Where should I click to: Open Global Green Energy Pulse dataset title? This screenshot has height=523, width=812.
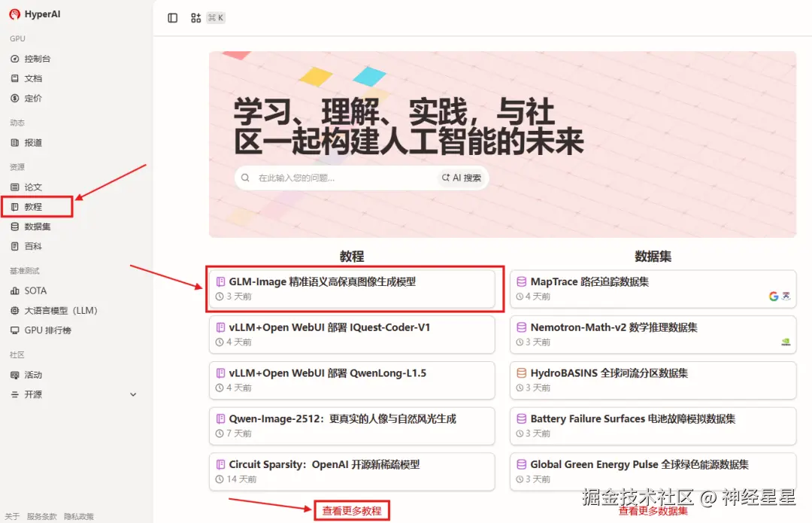640,464
